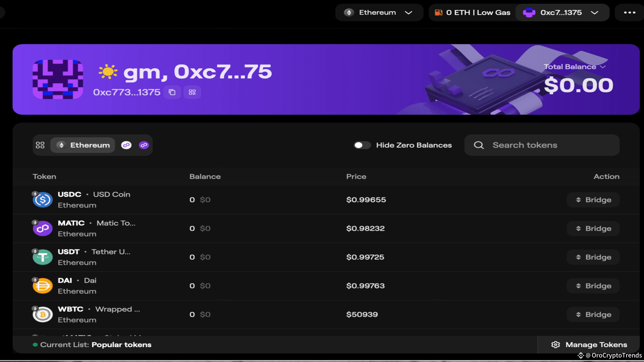Click the pixelated wallet avatar
The width and height of the screenshot is (644, 362).
(x=58, y=79)
